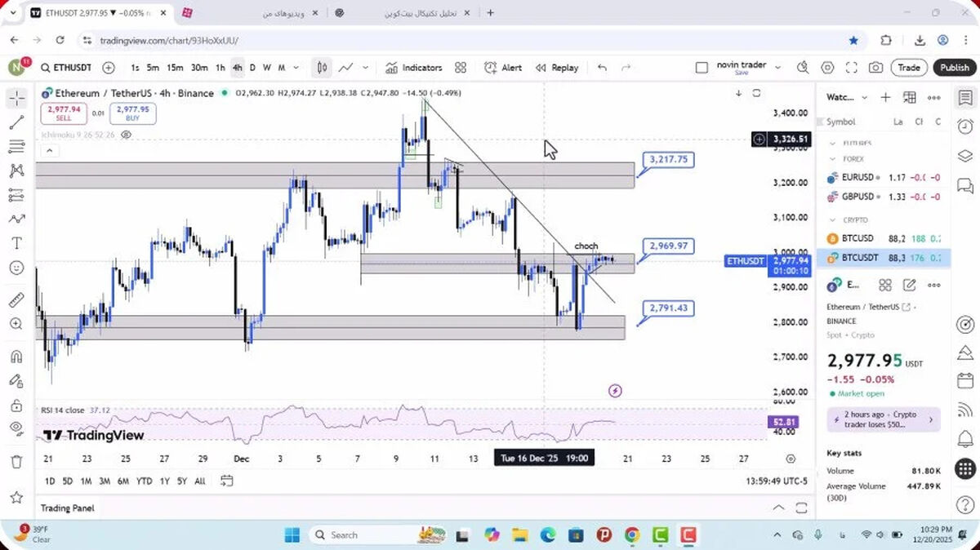Open the chats sidebar icon
Screen dimensions: 980x550
click(x=965, y=185)
